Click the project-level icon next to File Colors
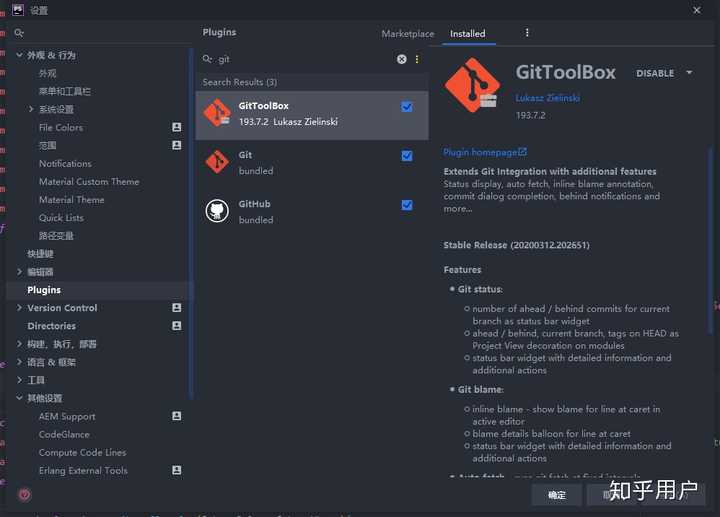This screenshot has height=517, width=720. (177, 128)
